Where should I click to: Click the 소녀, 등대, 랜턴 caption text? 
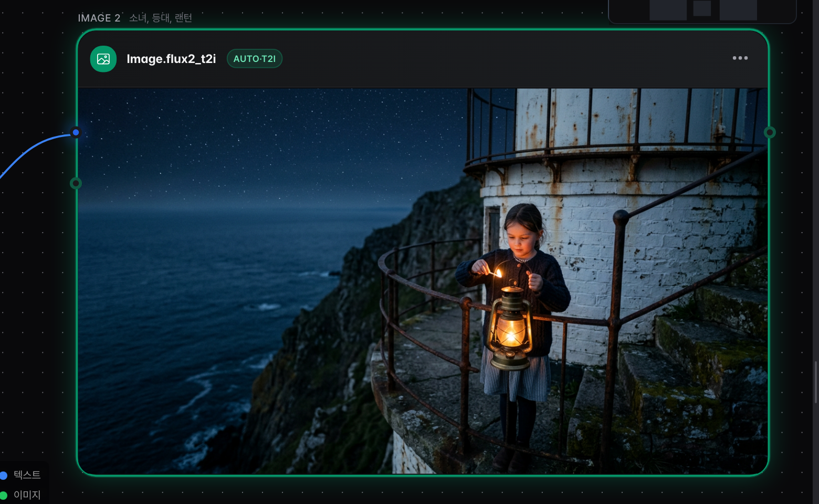161,18
